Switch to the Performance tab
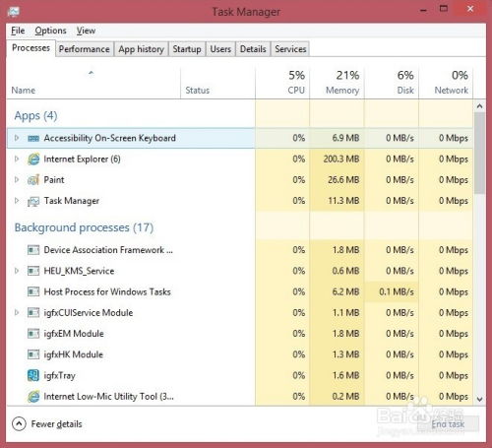 85,49
